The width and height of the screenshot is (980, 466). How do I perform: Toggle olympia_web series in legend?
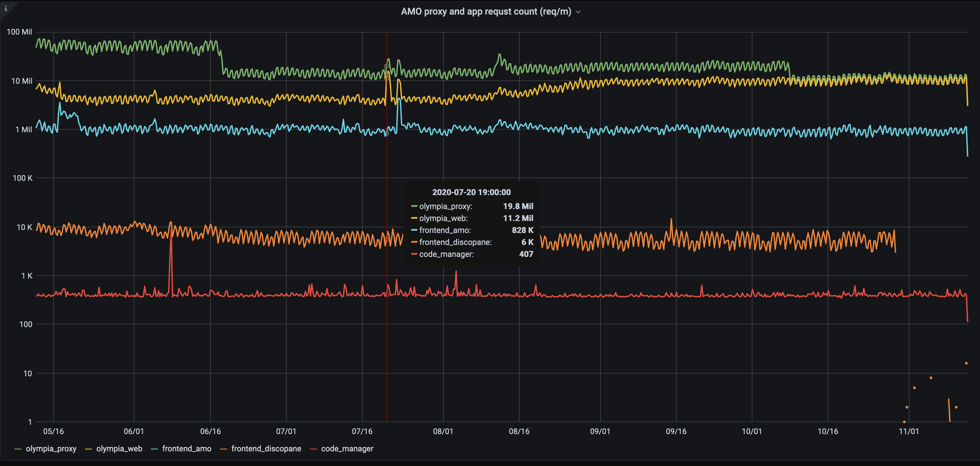pos(119,448)
